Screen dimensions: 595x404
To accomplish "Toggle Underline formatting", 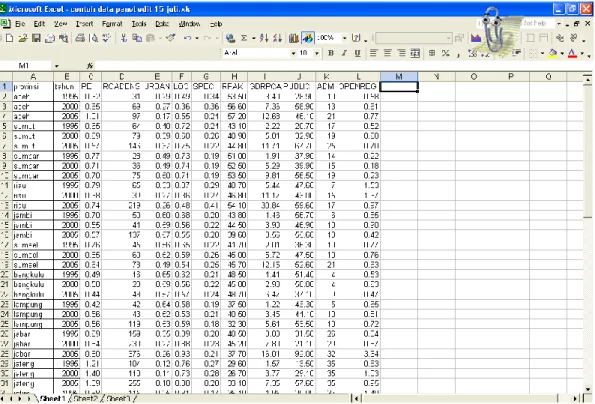I will (x=357, y=53).
